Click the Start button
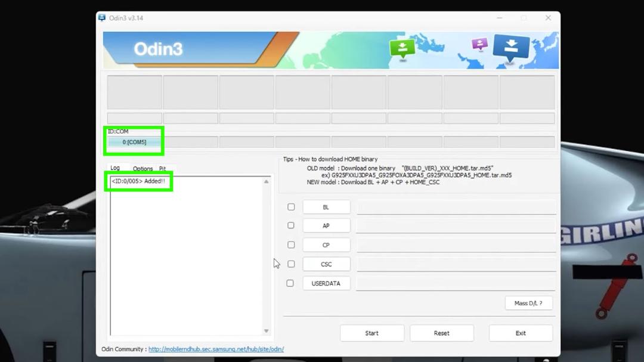The height and width of the screenshot is (362, 644). (371, 333)
